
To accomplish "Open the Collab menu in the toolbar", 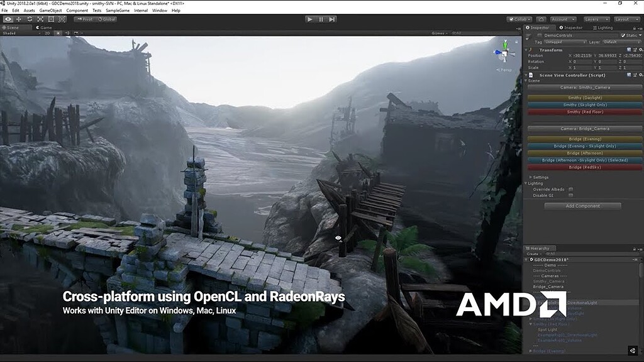I will click(519, 19).
